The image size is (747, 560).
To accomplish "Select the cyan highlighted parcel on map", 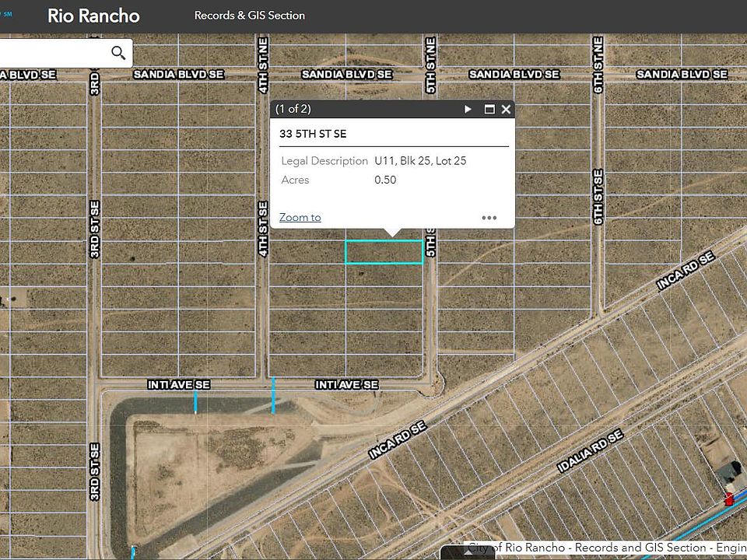I will pyautogui.click(x=384, y=252).
